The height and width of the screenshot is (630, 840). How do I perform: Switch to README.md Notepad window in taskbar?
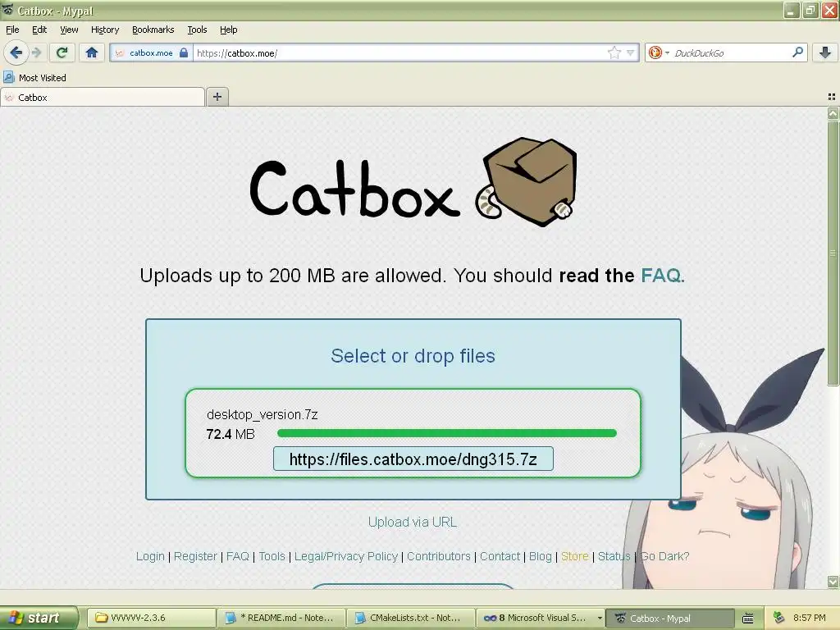tap(281, 619)
